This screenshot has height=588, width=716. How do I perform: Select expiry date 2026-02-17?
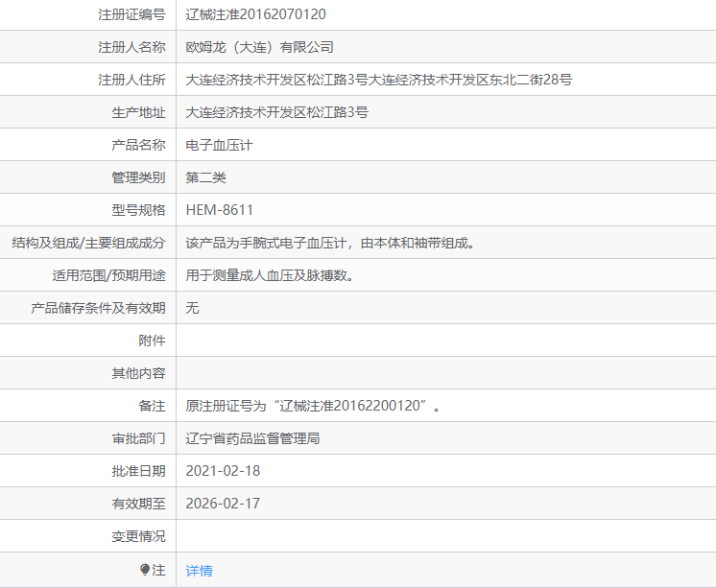[x=223, y=504]
